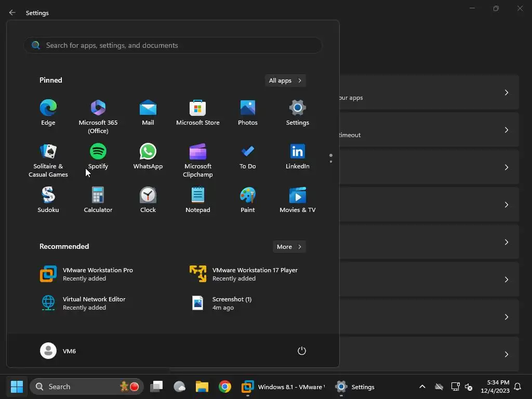Switch to Windows 8.1 - VMware taskbar window
Viewport: 532px width, 399px height.
point(283,387)
